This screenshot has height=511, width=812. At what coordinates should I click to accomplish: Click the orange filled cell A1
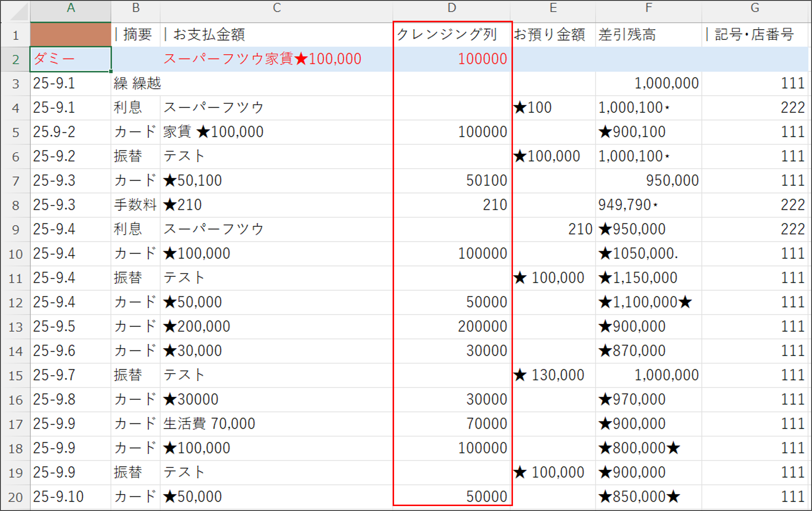click(71, 34)
